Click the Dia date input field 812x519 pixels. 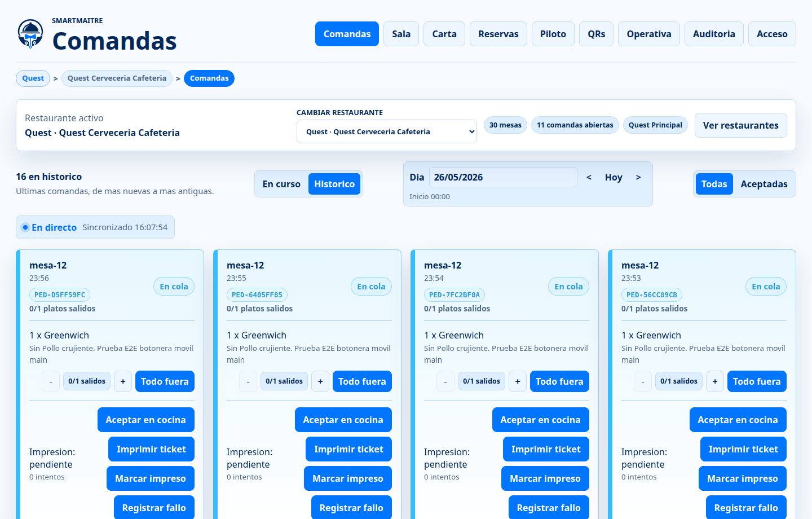[503, 177]
